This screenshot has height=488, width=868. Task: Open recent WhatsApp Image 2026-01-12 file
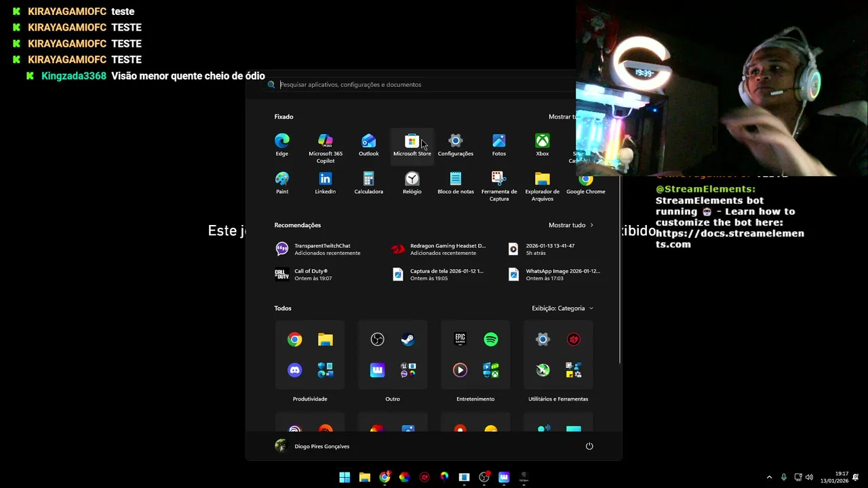pyautogui.click(x=556, y=274)
